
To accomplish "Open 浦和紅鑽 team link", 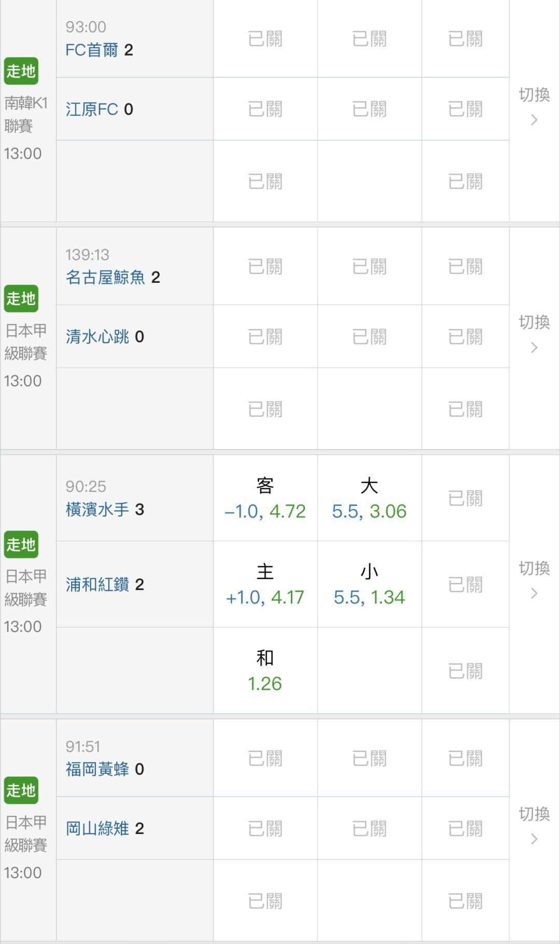I will point(97,585).
